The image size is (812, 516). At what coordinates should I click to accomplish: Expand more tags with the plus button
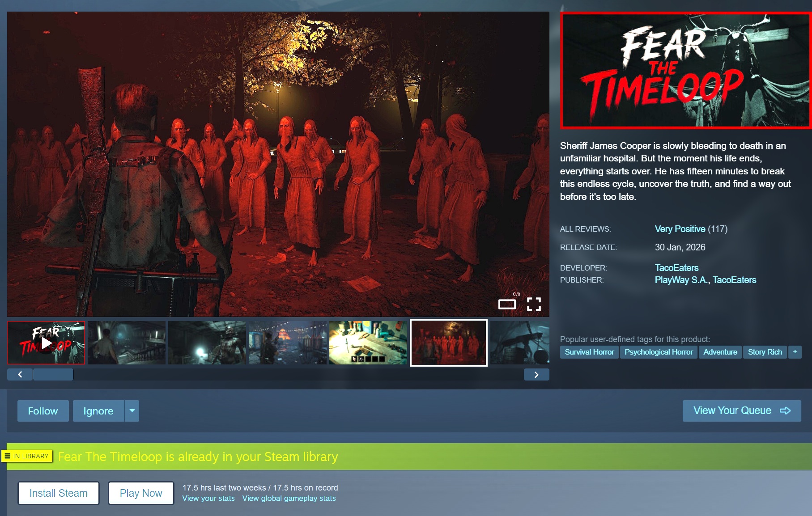[x=795, y=352]
